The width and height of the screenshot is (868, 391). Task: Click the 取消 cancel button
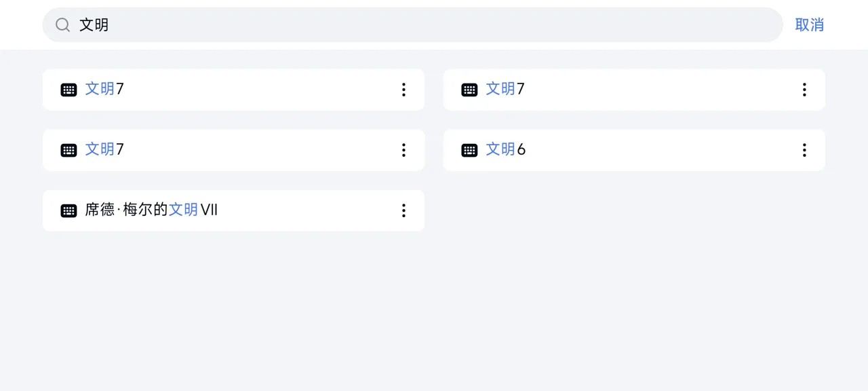tap(809, 25)
